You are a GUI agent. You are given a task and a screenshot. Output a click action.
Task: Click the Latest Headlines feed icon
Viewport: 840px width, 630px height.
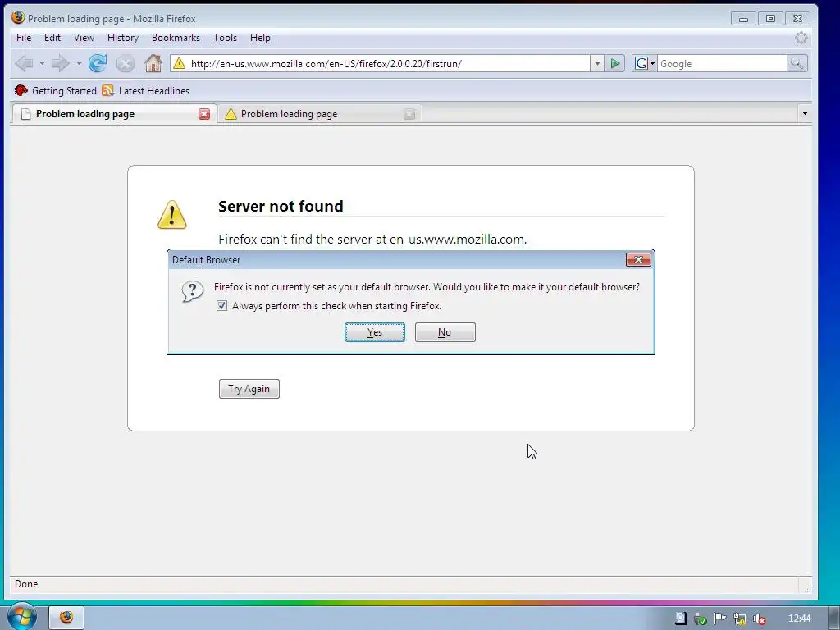(107, 90)
